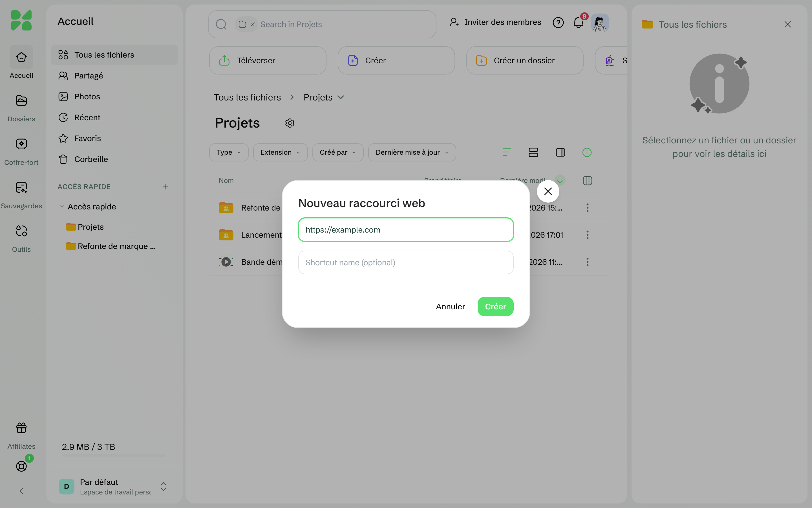The image size is (812, 508).
Task: Open the Dernière mise à jour dropdown
Action: pos(412,152)
